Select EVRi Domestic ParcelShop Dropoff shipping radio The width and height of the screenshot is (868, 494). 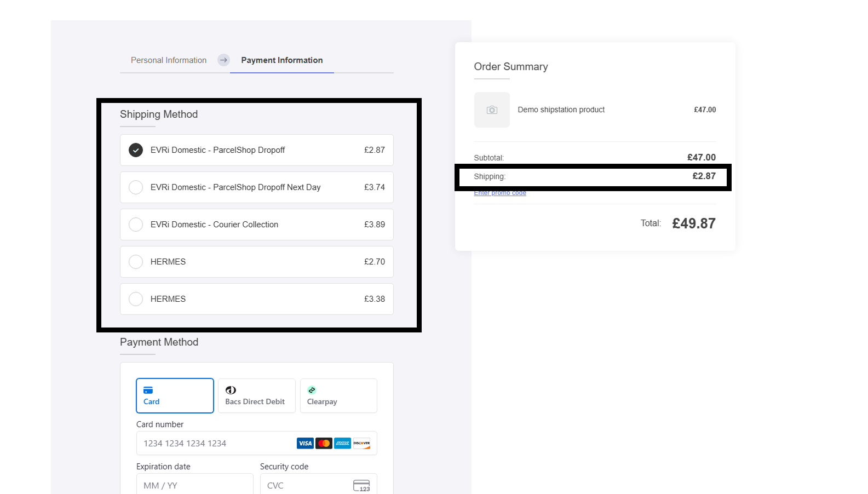[136, 150]
